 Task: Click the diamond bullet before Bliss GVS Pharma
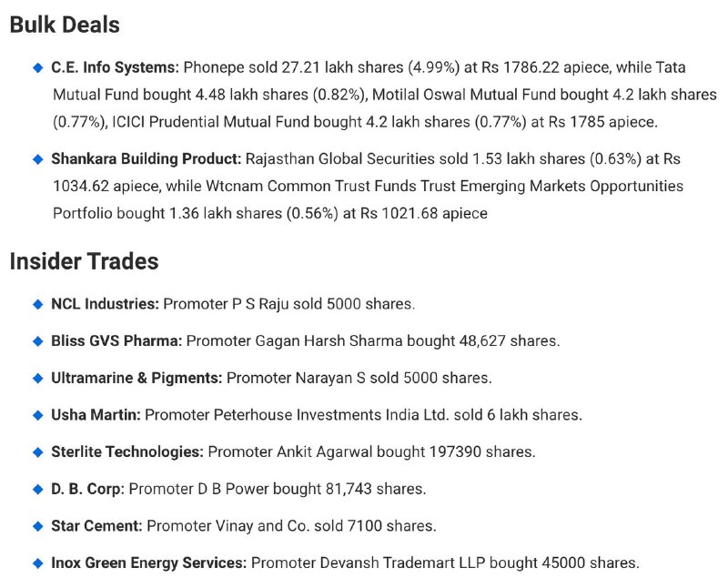pyautogui.click(x=38, y=341)
